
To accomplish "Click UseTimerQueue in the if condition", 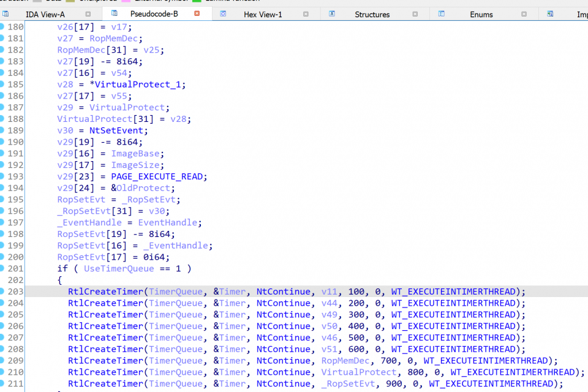I will click(119, 269).
